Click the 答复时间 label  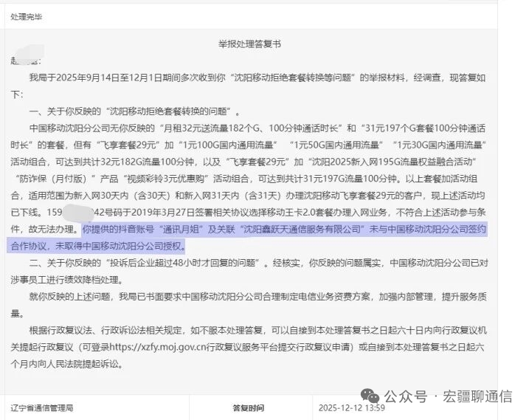[x=249, y=408]
